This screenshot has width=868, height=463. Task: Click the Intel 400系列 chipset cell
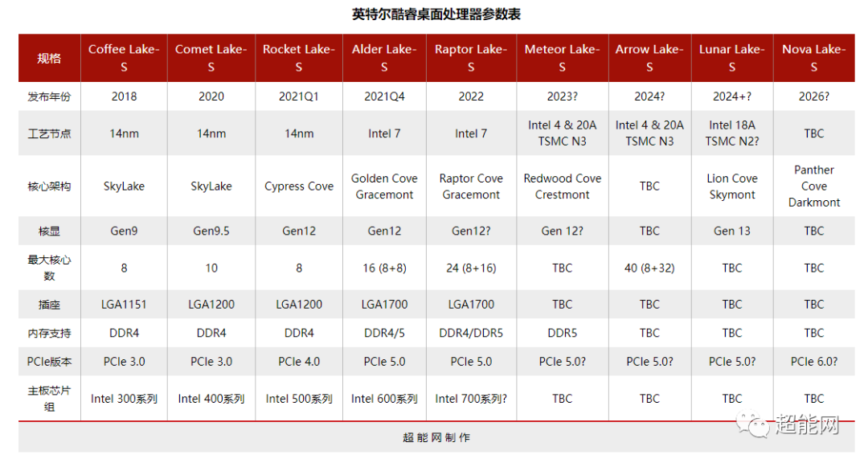pyautogui.click(x=211, y=399)
